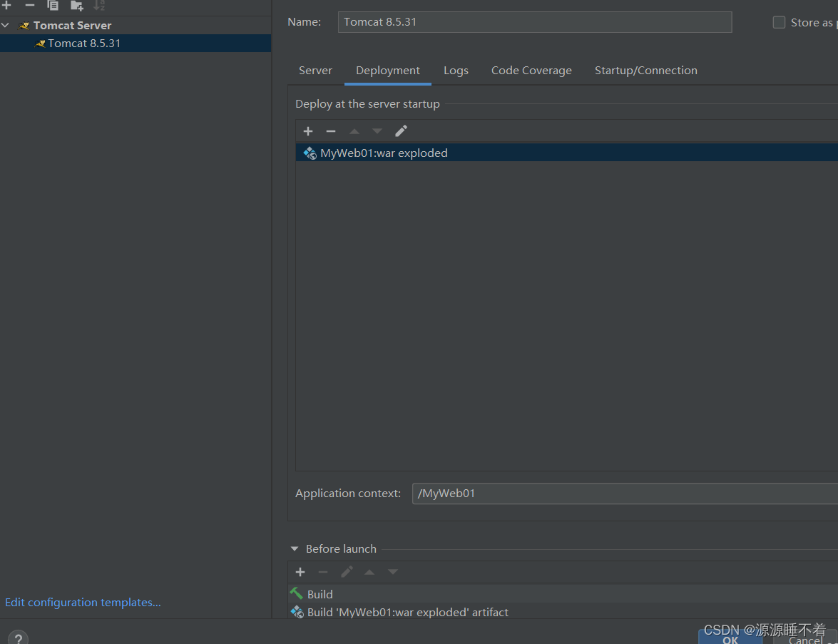This screenshot has height=644, width=838.
Task: Add a Before launch task
Action: pos(300,572)
